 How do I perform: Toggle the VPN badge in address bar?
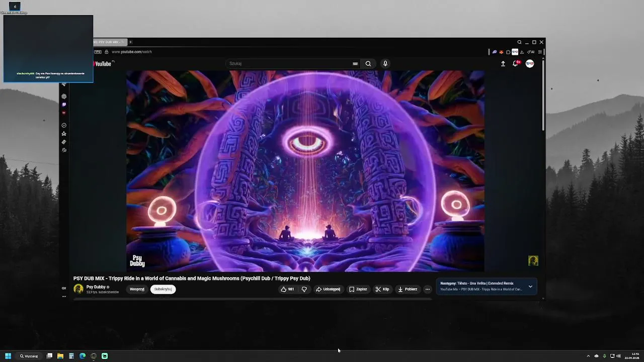98,52
